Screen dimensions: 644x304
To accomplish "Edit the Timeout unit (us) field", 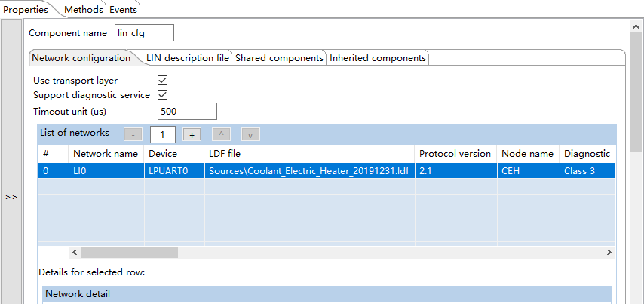I will point(187,112).
